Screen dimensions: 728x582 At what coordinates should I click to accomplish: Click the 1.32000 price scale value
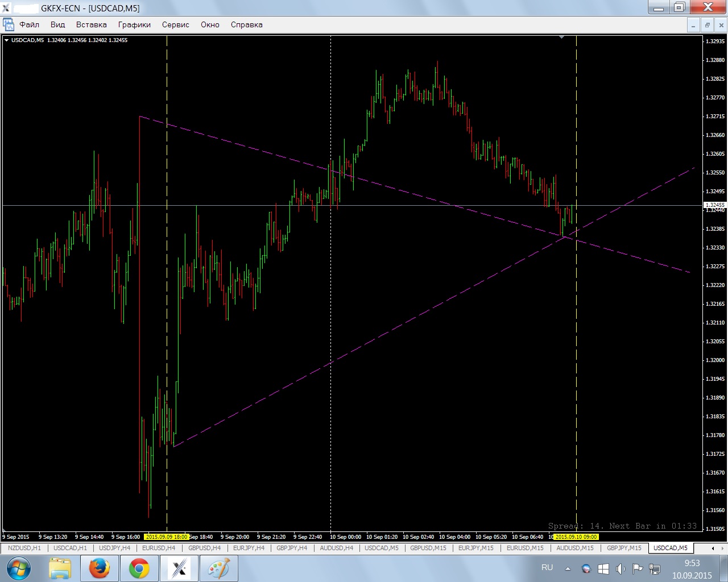point(715,360)
